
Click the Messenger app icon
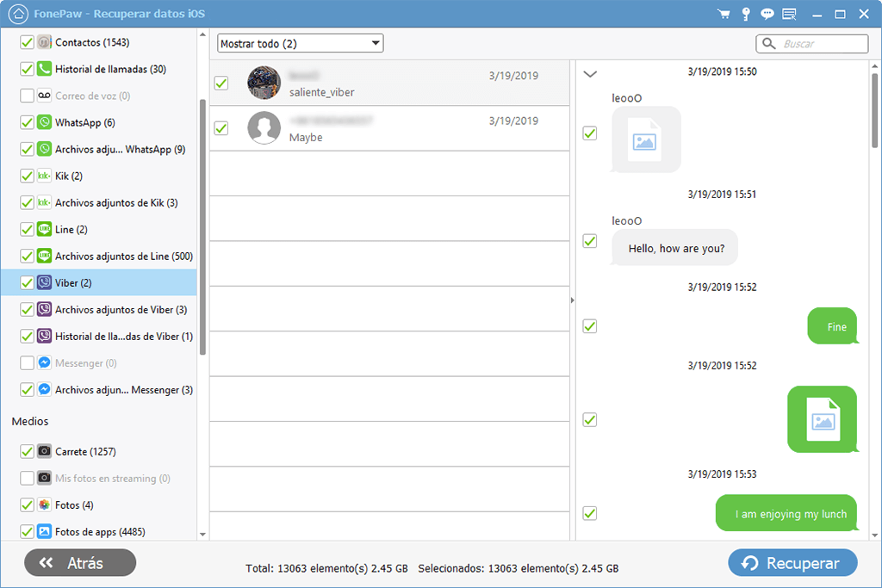click(45, 362)
